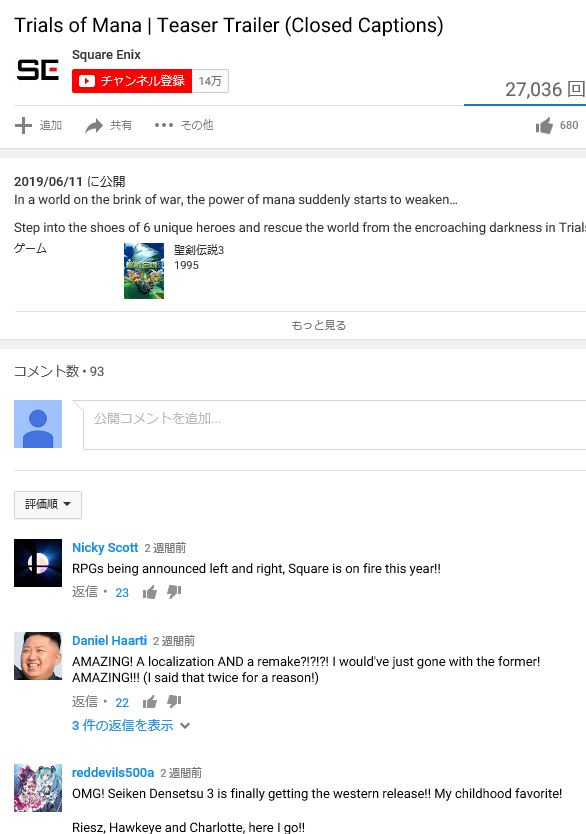Click the Square Enix channel name
Image resolution: width=586 pixels, height=834 pixels.
(106, 55)
